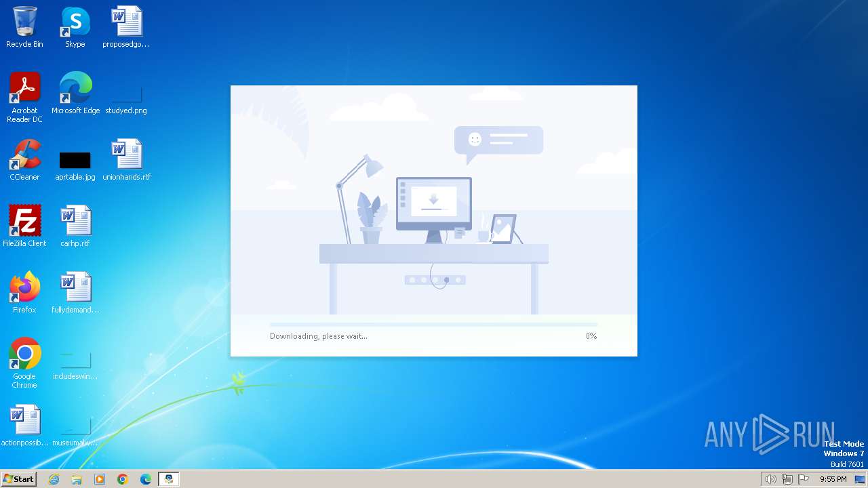Image resolution: width=868 pixels, height=488 pixels.
Task: Open Acrobat Reader DC shortcut
Action: [x=24, y=98]
